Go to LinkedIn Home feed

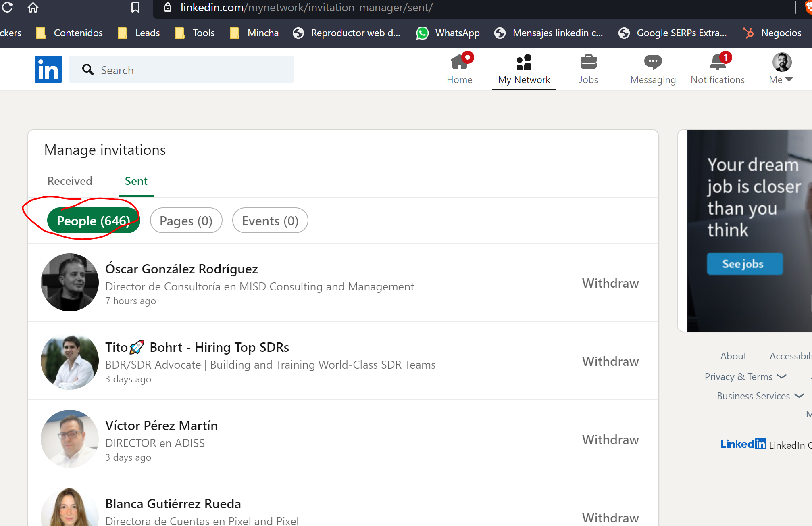pyautogui.click(x=460, y=69)
